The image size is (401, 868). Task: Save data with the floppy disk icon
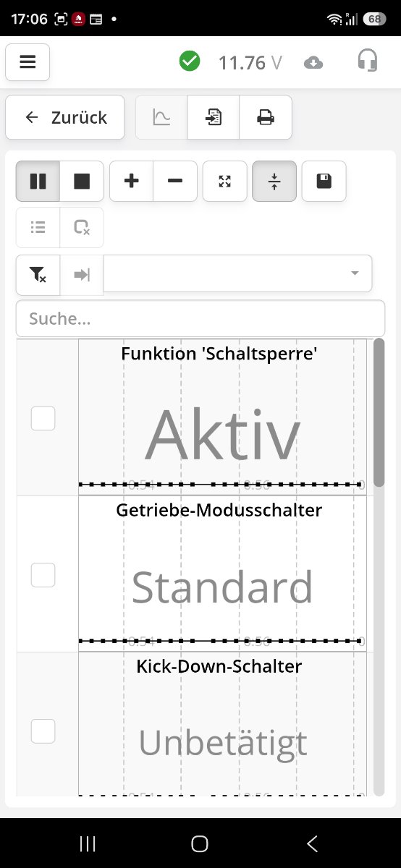click(324, 181)
